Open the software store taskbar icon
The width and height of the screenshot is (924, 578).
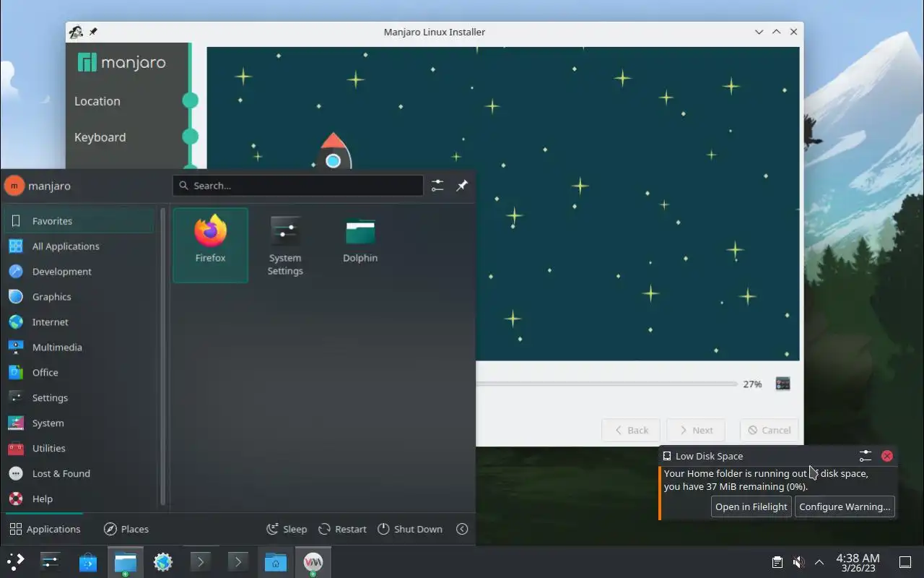tap(88, 562)
